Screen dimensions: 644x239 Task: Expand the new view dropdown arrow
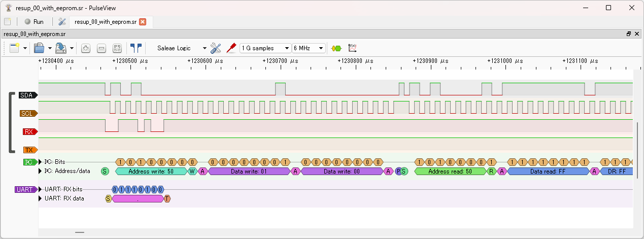click(25, 48)
